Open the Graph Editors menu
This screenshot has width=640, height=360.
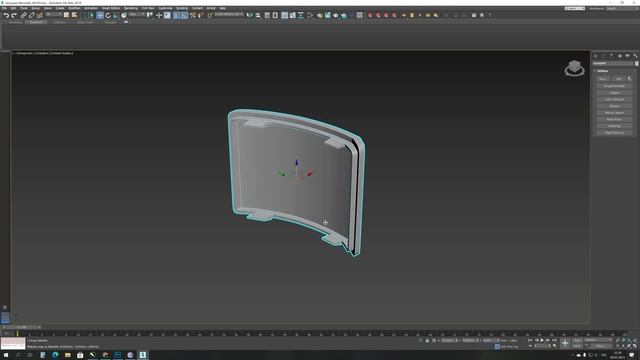pos(111,8)
